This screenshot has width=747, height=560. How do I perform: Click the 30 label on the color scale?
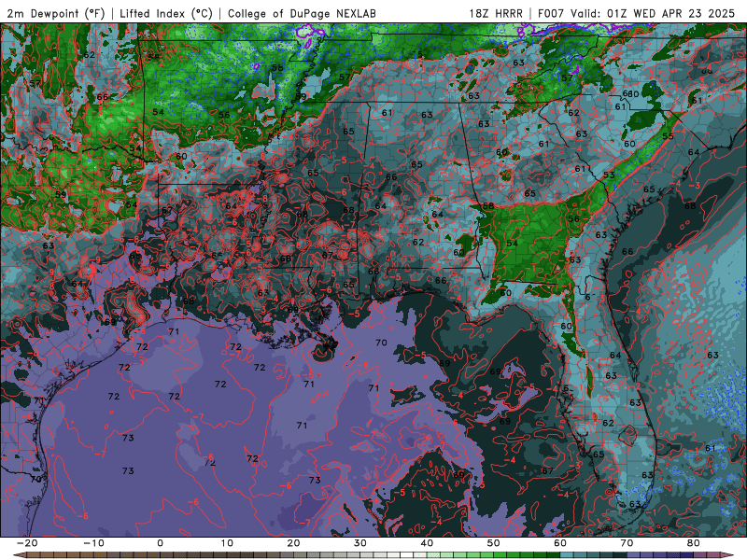click(x=360, y=543)
